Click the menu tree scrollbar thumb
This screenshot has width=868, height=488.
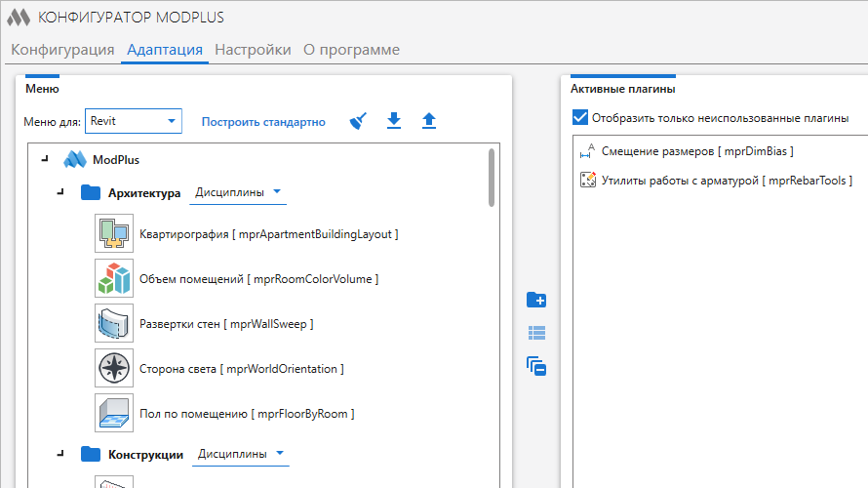[x=492, y=178]
